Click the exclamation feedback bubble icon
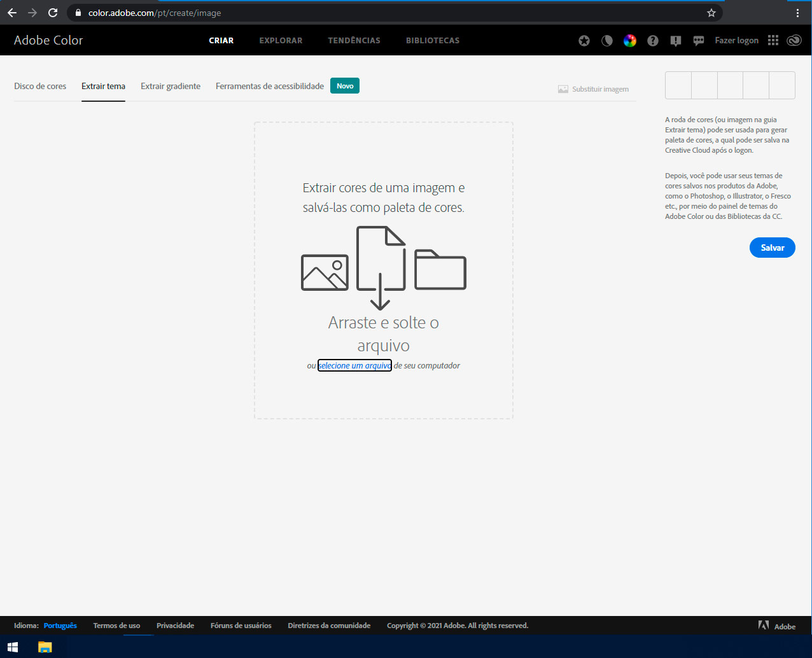Viewport: 812px width, 658px height. [x=676, y=41]
